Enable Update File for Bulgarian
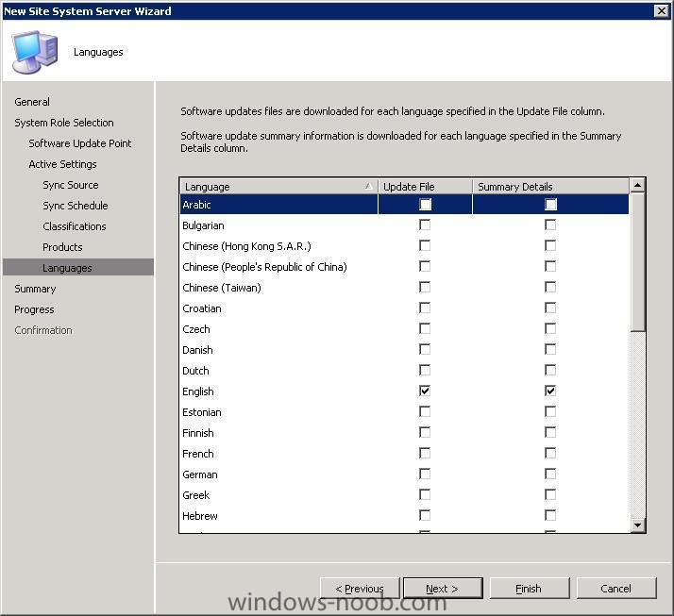This screenshot has height=616, width=674. click(425, 225)
